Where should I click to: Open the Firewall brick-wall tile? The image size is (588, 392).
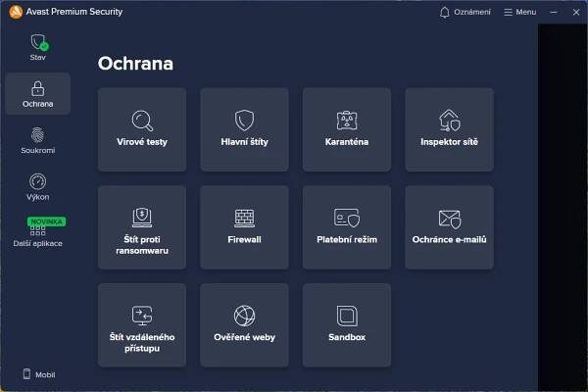pyautogui.click(x=244, y=227)
